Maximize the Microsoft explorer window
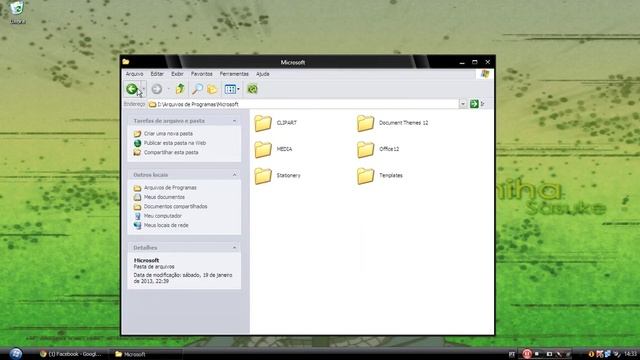The height and width of the screenshot is (360, 640). coord(475,62)
